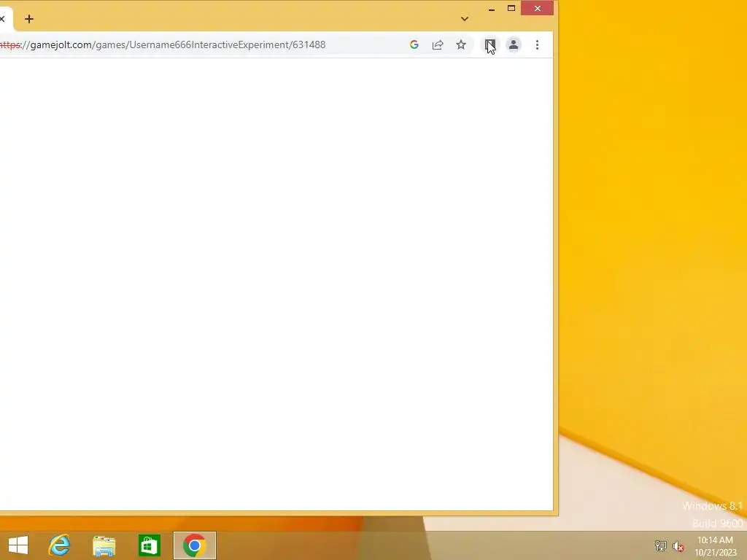The height and width of the screenshot is (560, 747).
Task: Open a new tab with plus button
Action: pyautogui.click(x=29, y=19)
